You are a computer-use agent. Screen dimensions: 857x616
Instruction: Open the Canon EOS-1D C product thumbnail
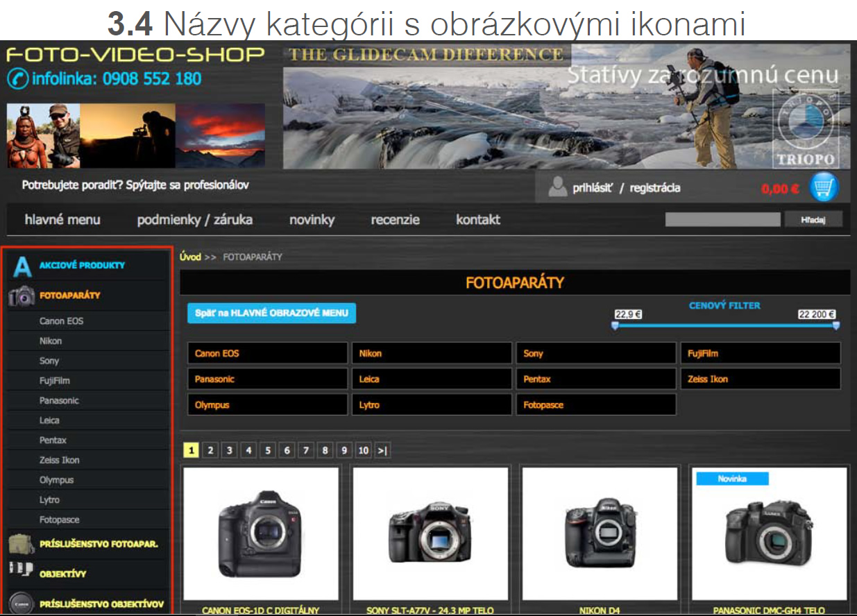tap(260, 533)
